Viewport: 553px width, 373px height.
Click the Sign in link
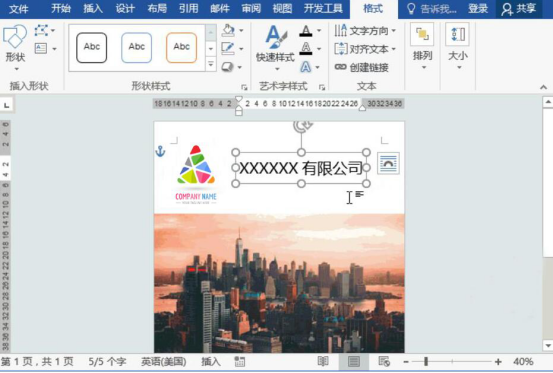478,9
